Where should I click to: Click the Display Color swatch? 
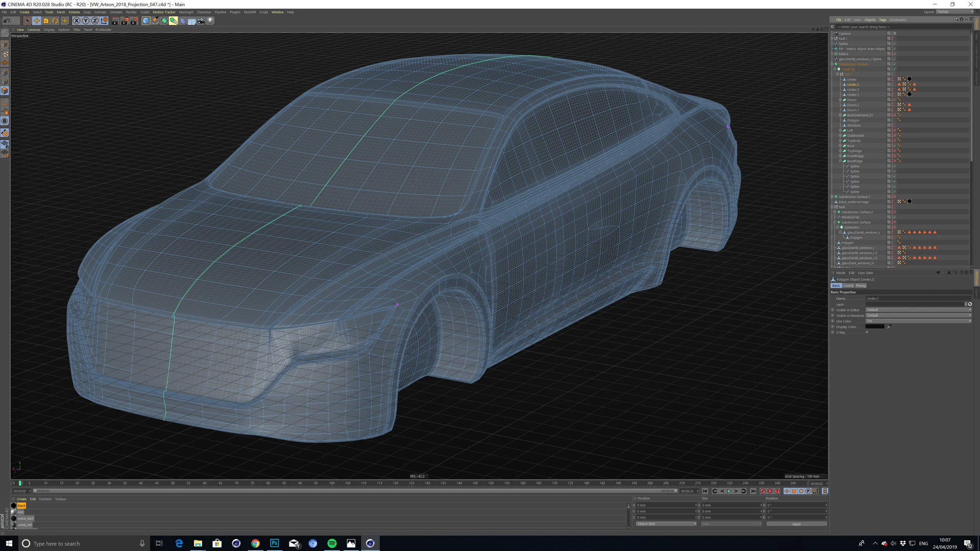pos(875,326)
